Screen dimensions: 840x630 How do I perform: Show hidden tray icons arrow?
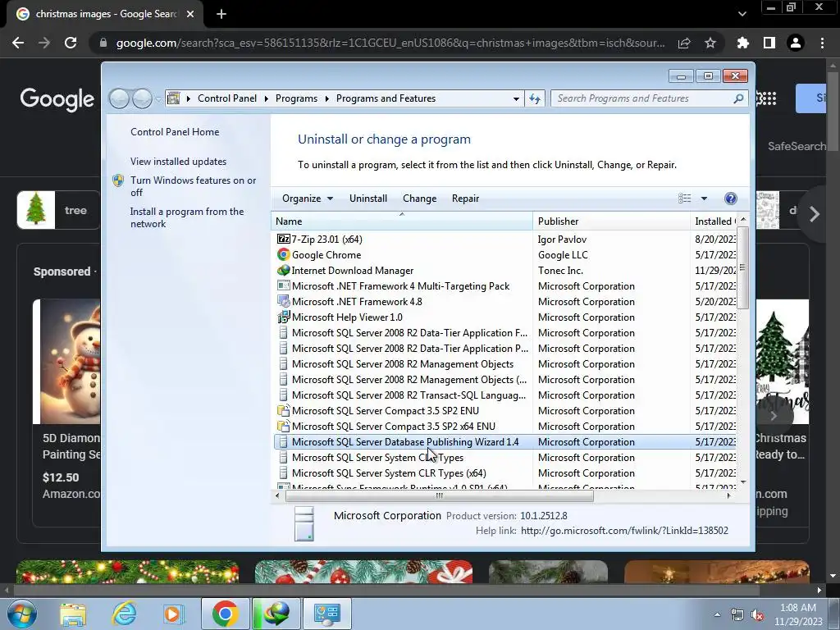point(717,614)
